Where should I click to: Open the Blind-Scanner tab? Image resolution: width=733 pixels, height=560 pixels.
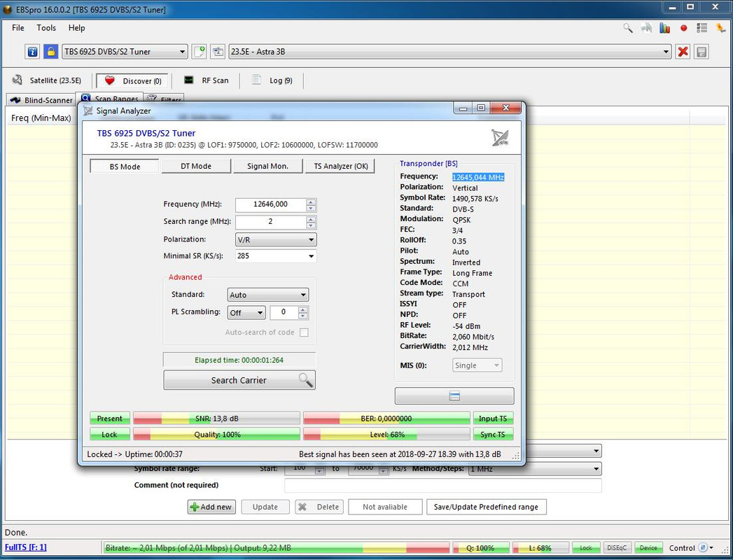[41, 100]
